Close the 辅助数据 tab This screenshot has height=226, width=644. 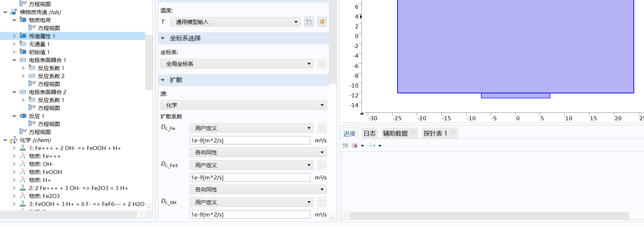pyautogui.click(x=413, y=133)
